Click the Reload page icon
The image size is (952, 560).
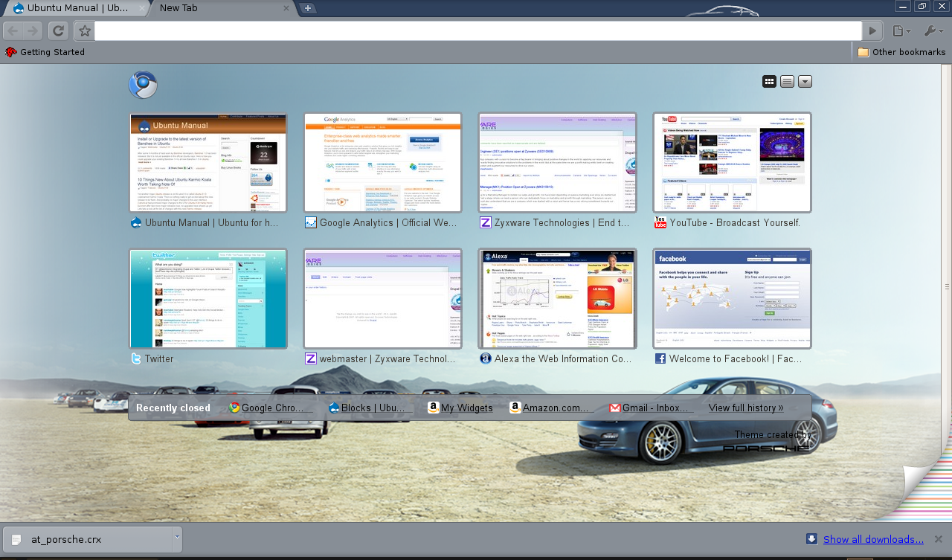tap(58, 30)
